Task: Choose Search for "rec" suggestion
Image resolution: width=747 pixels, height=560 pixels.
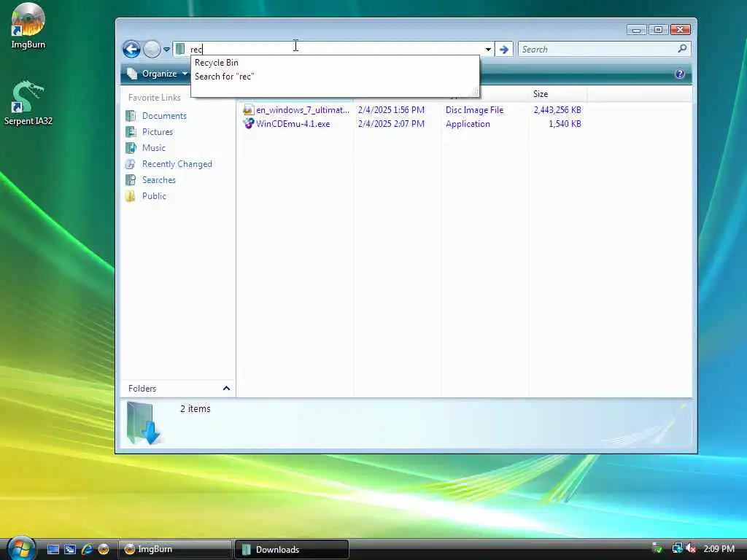Action: tap(225, 76)
